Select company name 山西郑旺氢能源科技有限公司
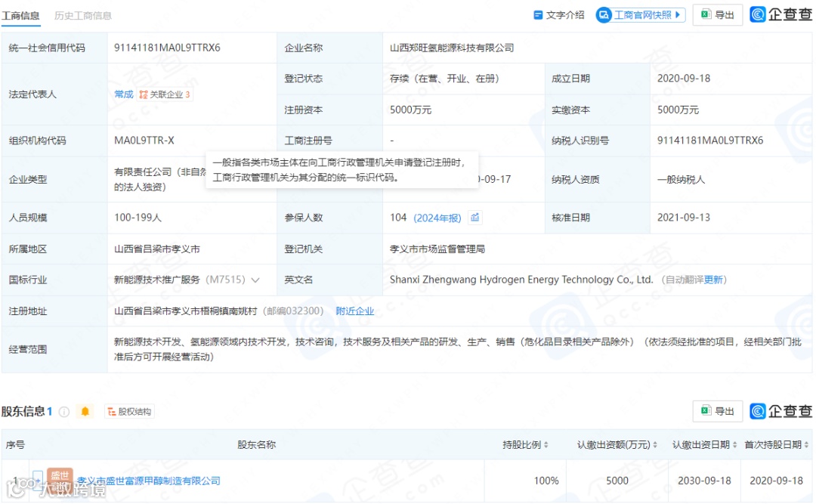 (452, 48)
